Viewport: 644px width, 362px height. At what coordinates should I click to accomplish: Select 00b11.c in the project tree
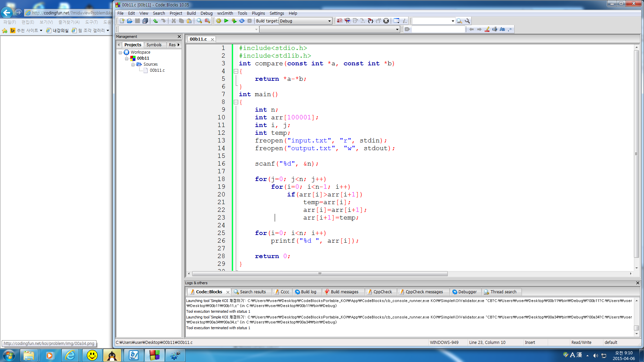coord(157,70)
